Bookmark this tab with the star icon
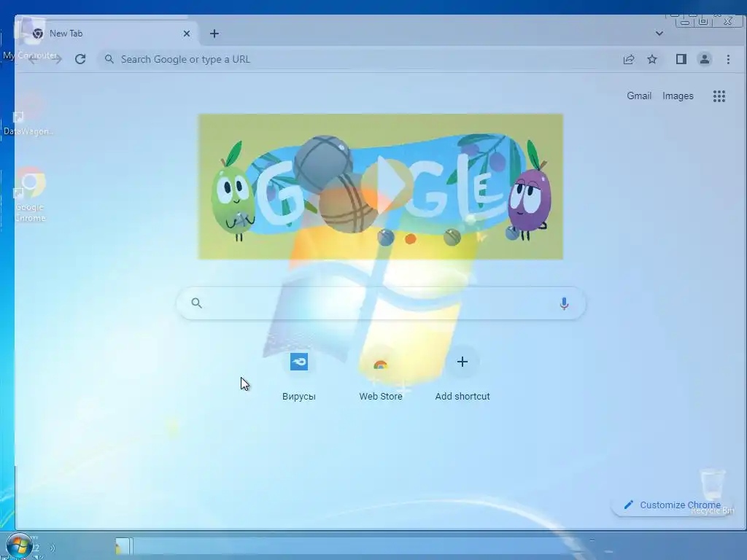 (x=652, y=59)
